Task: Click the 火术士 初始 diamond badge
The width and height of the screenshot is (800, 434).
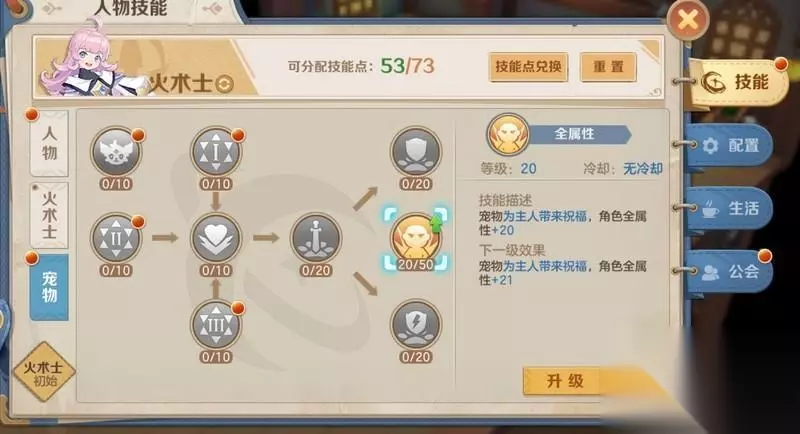Action: (44, 372)
